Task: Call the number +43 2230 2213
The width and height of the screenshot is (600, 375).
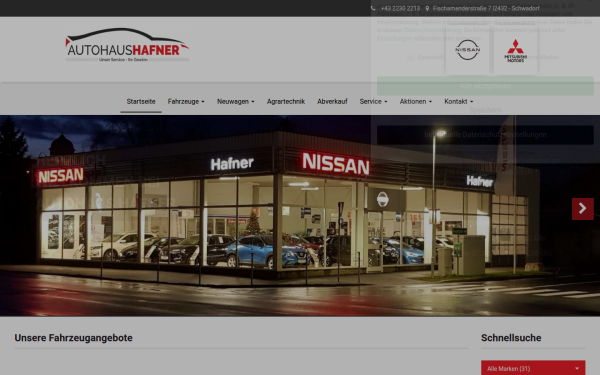Action: [400, 8]
